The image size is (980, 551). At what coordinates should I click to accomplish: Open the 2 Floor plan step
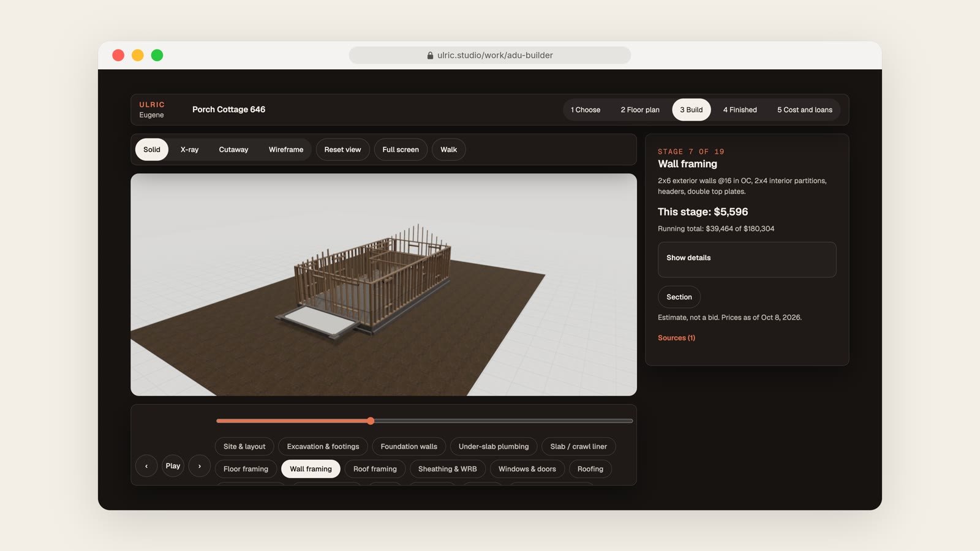coord(640,110)
